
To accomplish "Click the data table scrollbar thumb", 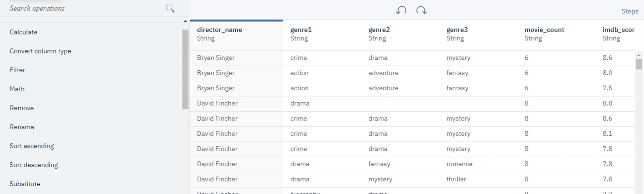I will click(639, 64).
